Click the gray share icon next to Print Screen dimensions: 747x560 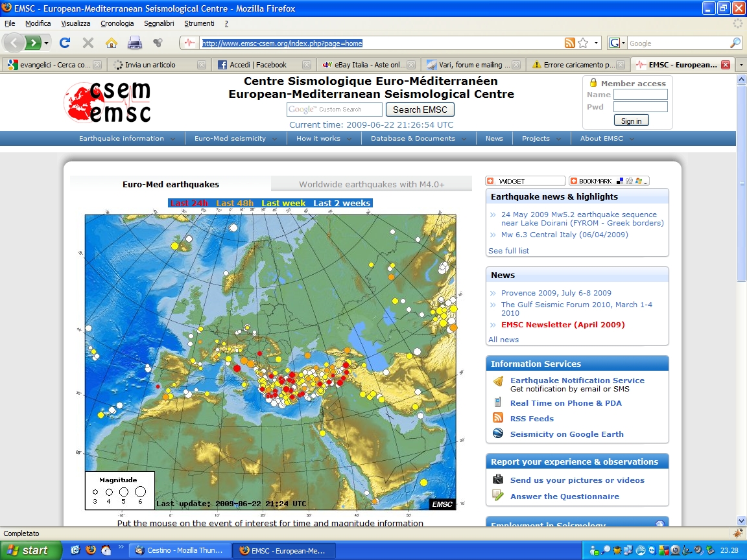[x=158, y=43]
